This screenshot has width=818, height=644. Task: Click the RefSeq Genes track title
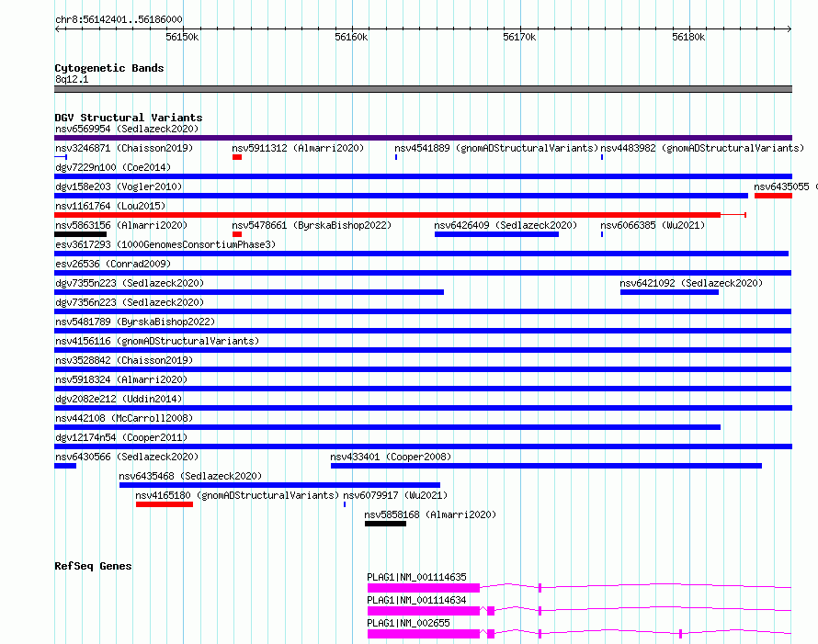93,566
